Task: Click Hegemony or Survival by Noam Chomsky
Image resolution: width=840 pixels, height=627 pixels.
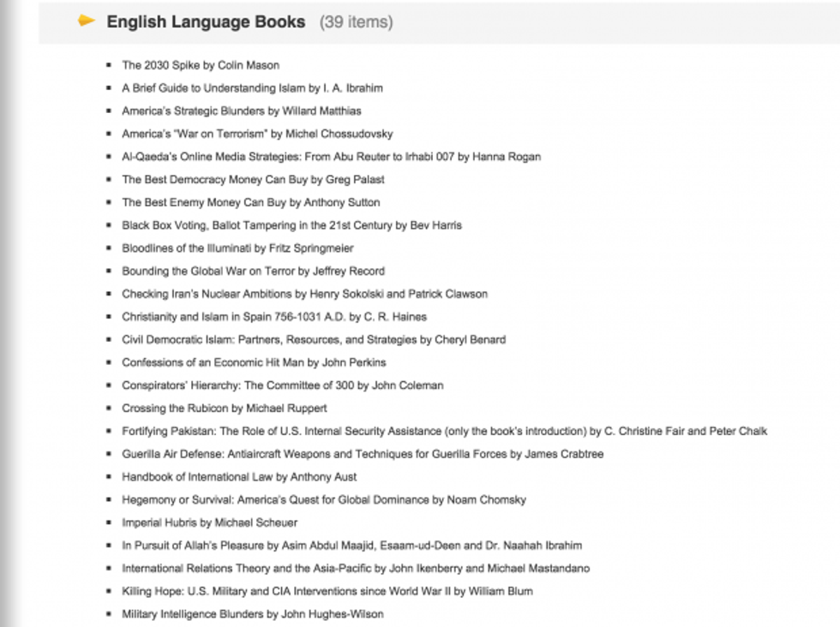Action: [323, 499]
